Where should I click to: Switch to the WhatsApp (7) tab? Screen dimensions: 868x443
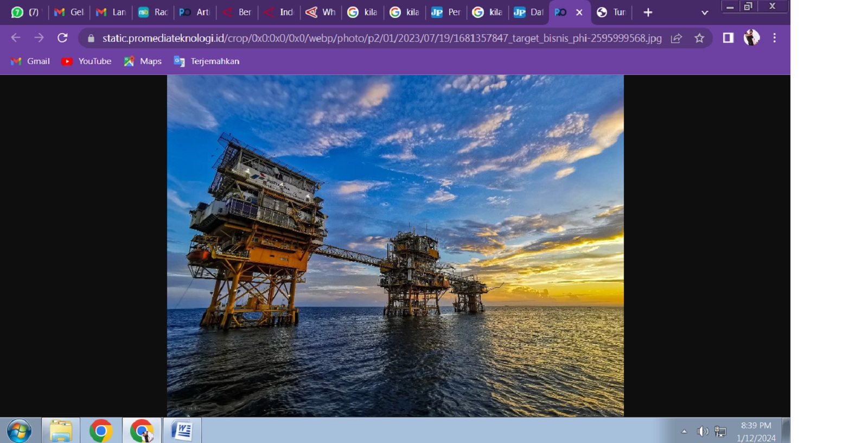(25, 12)
